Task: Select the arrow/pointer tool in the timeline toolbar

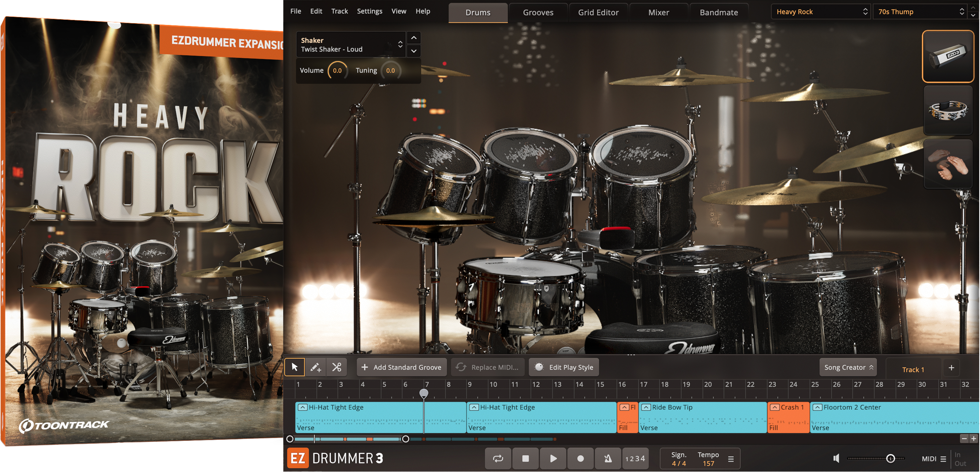Action: point(295,367)
